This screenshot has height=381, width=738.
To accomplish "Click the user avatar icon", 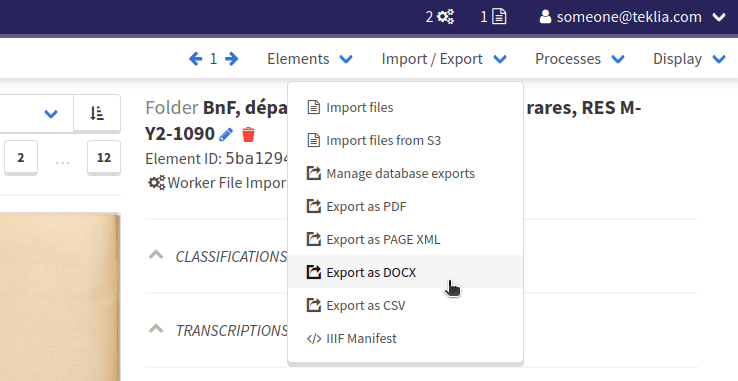I will point(545,17).
